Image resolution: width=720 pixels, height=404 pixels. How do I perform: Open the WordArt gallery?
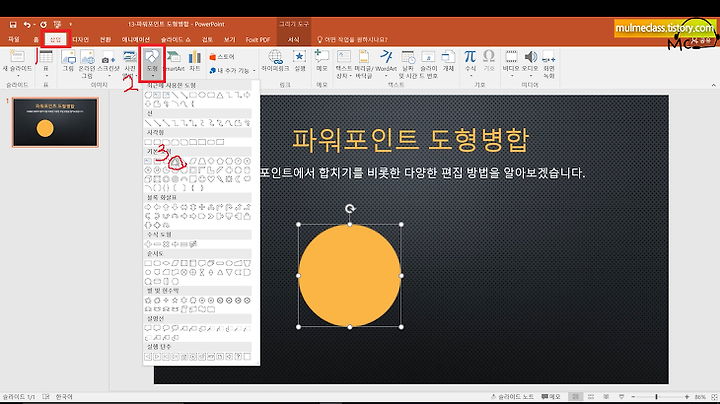(386, 63)
